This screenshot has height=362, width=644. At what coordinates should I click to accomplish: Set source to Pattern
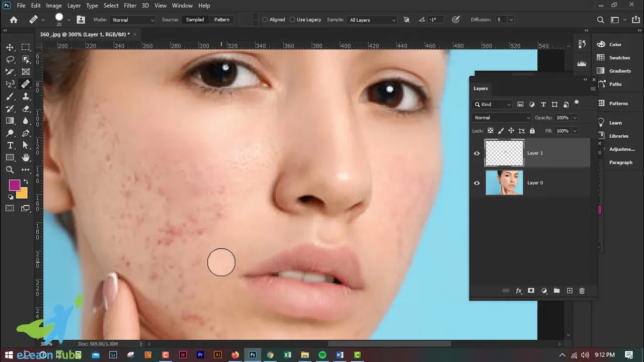[x=222, y=20]
